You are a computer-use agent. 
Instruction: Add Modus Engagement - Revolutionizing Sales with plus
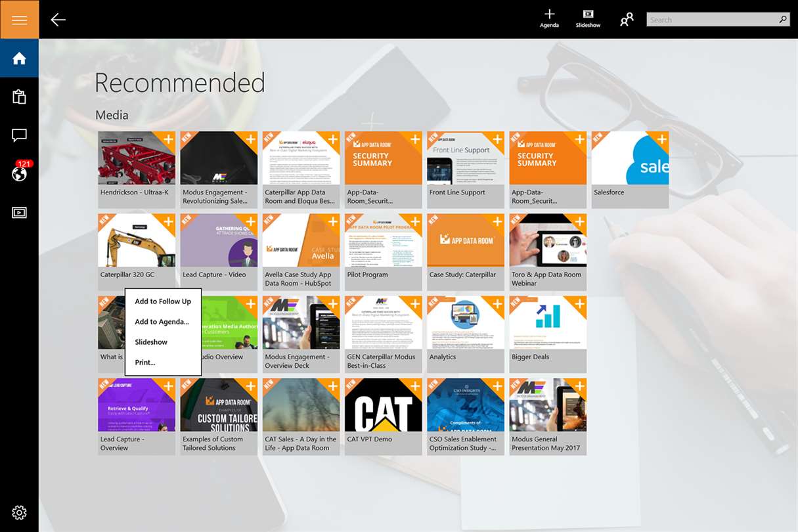click(x=250, y=139)
